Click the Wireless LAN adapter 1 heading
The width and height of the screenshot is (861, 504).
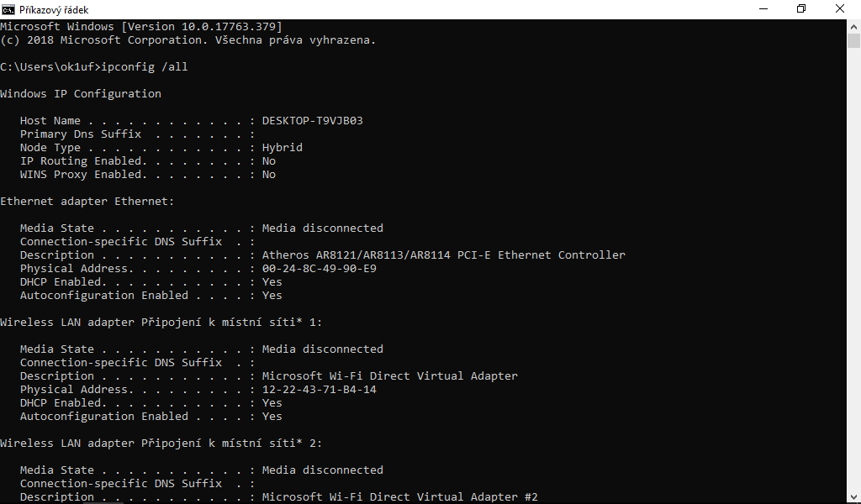pos(161,322)
